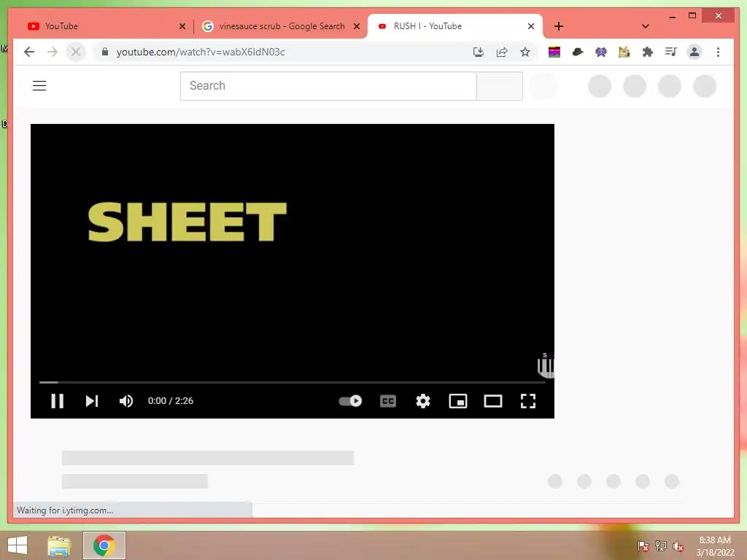Open the purple creature extension
The height and width of the screenshot is (560, 747).
[x=601, y=52]
